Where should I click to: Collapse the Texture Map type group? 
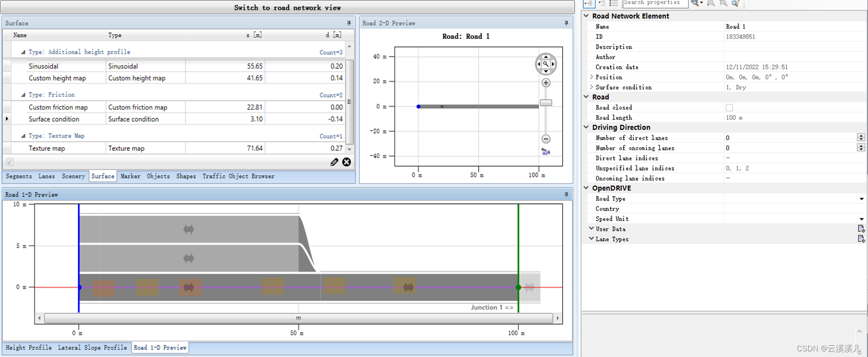pos(23,136)
